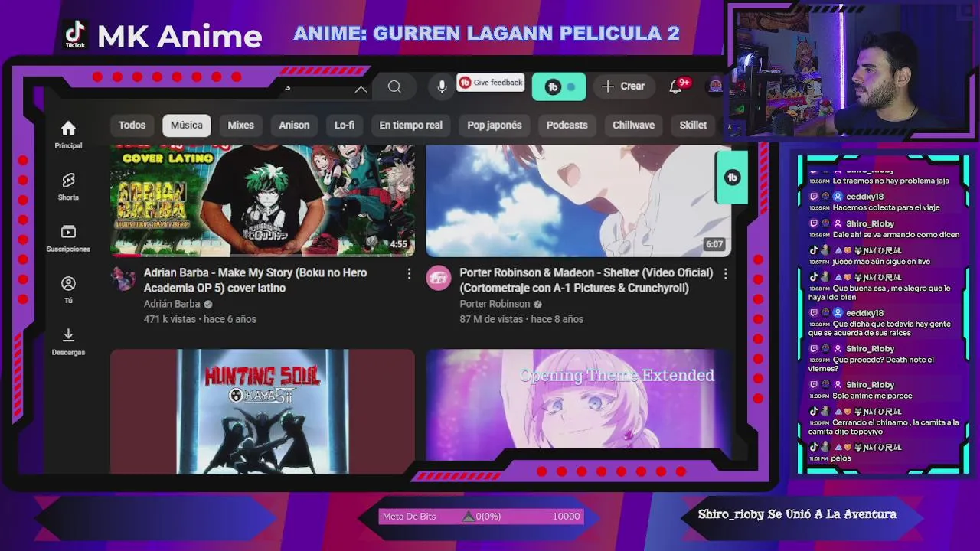Open more options for Shelter video
The image size is (980, 551).
(725, 274)
